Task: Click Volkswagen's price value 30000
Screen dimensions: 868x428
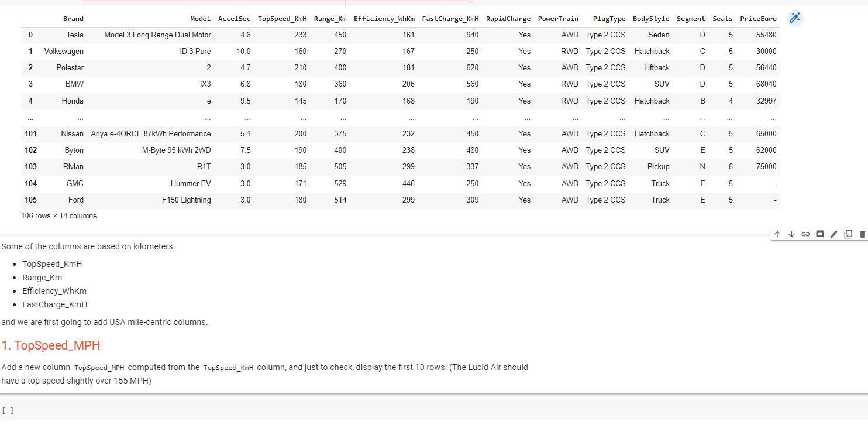Action: (x=766, y=52)
